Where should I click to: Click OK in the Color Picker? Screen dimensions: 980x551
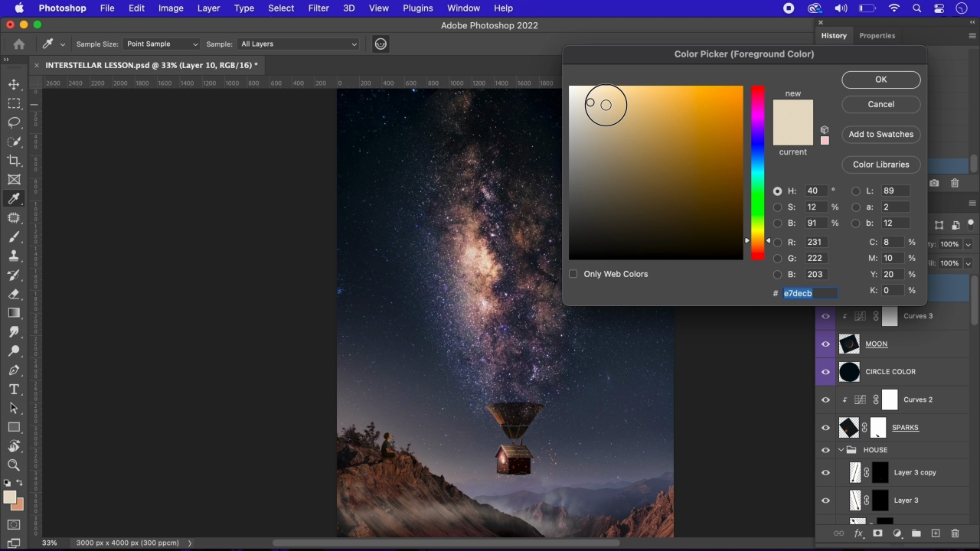[x=880, y=80]
